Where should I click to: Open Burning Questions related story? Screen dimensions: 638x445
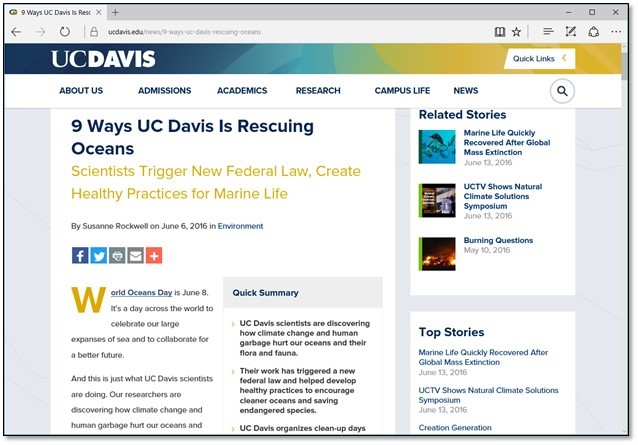498,241
